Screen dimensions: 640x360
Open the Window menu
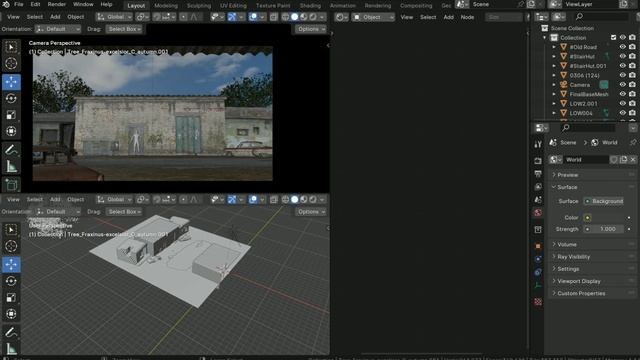[83, 4]
